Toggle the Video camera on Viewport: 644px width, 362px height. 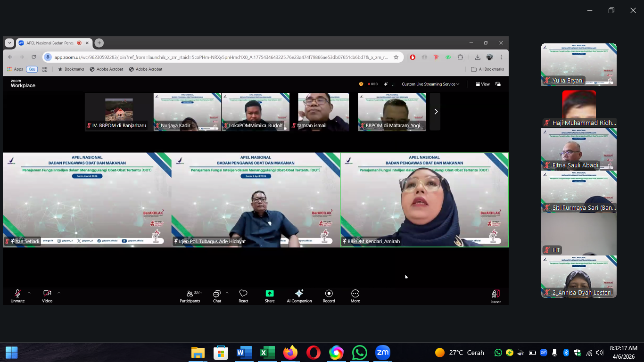tap(47, 296)
